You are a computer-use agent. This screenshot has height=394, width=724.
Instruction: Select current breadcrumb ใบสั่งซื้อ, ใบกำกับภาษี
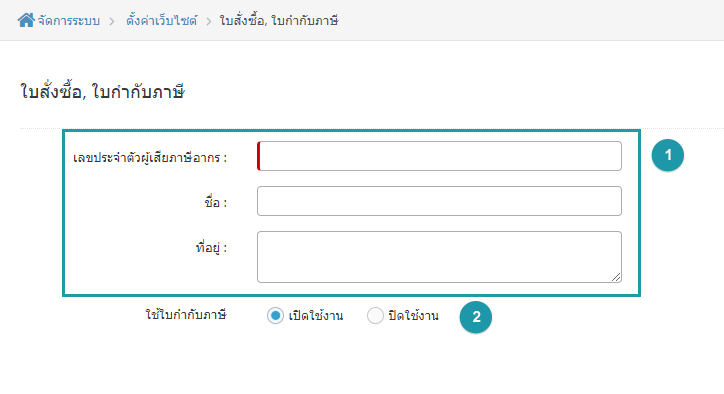279,21
